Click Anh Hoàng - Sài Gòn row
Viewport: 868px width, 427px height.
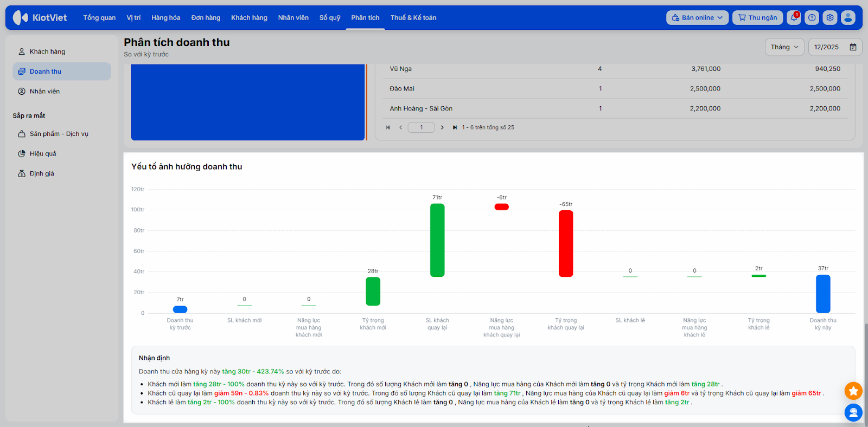click(x=615, y=108)
